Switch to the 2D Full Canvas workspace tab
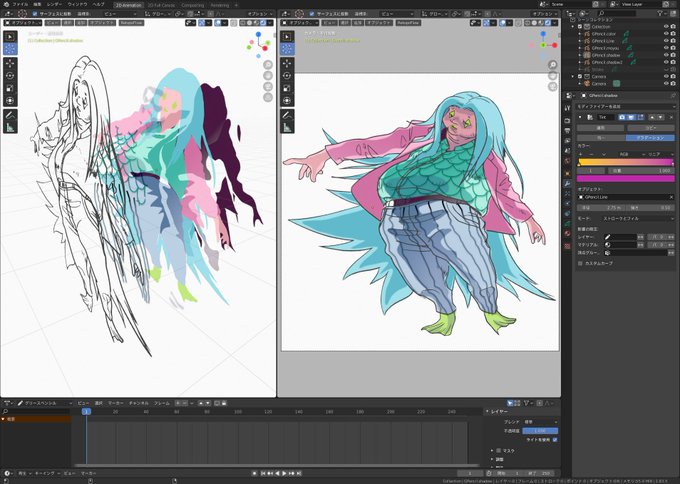 click(162, 5)
